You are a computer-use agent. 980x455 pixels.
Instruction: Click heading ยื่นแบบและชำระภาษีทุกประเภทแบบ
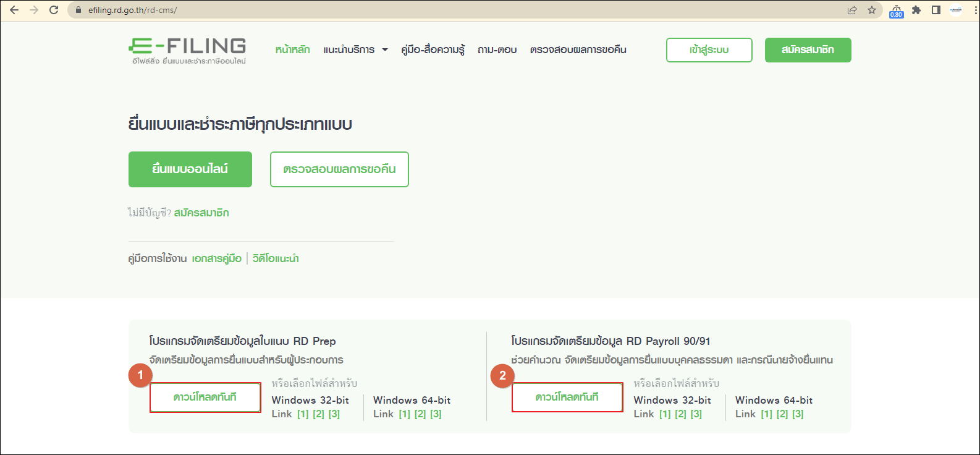tap(240, 124)
